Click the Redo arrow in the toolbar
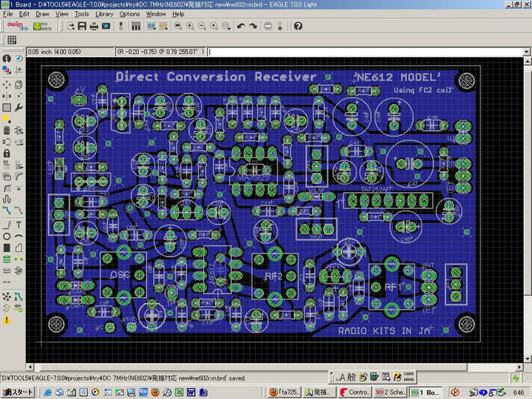 [253, 26]
